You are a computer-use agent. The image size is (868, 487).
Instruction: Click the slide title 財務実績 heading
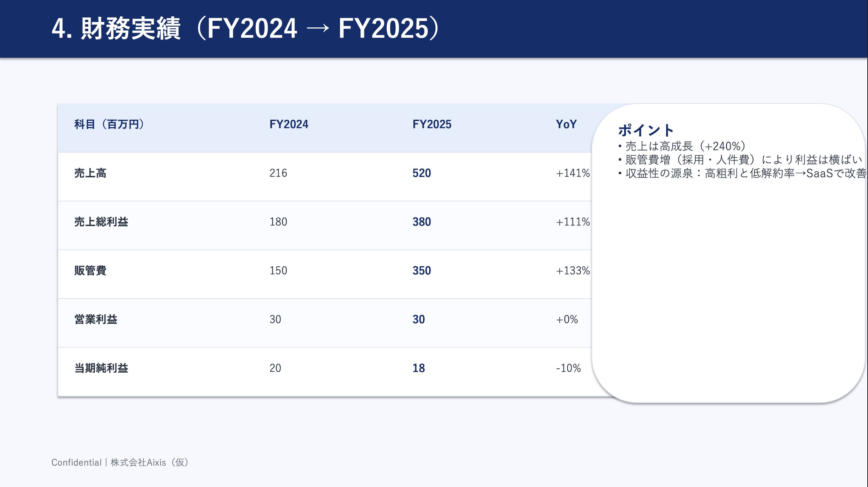[246, 28]
